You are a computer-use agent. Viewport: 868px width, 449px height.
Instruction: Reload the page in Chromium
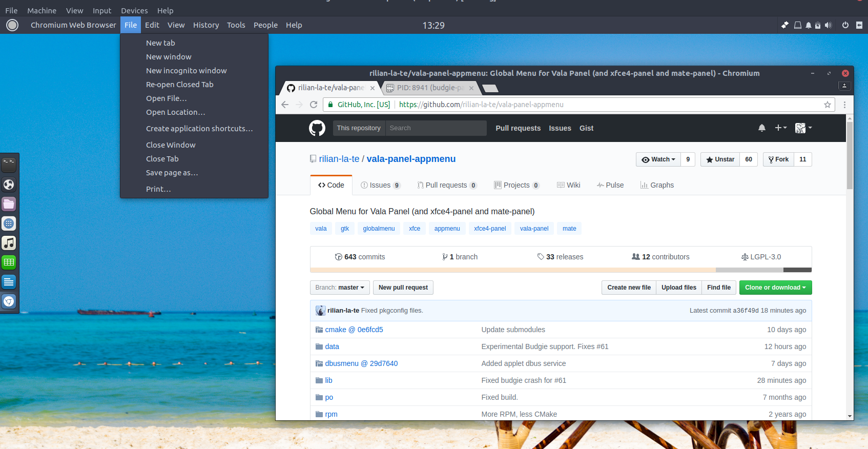pyautogui.click(x=314, y=105)
